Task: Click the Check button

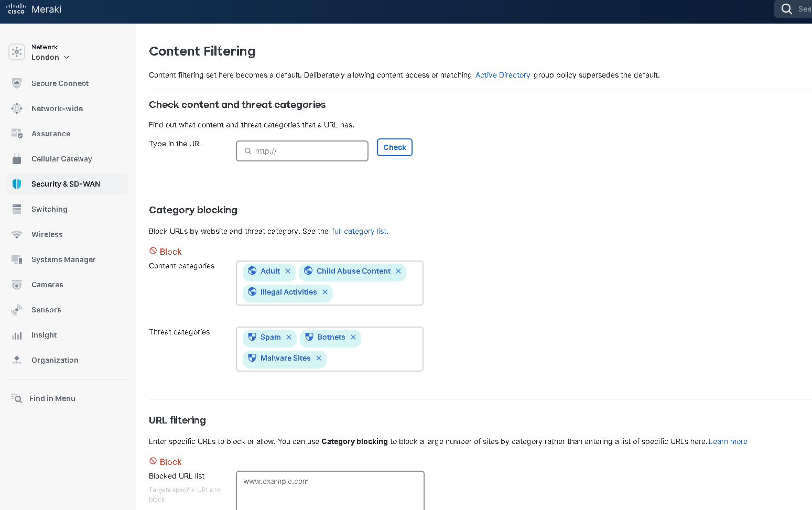Action: 394,147
